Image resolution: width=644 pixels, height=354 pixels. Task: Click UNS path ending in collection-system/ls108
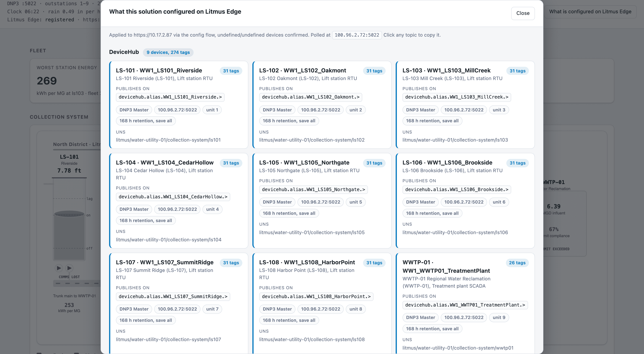point(312,339)
